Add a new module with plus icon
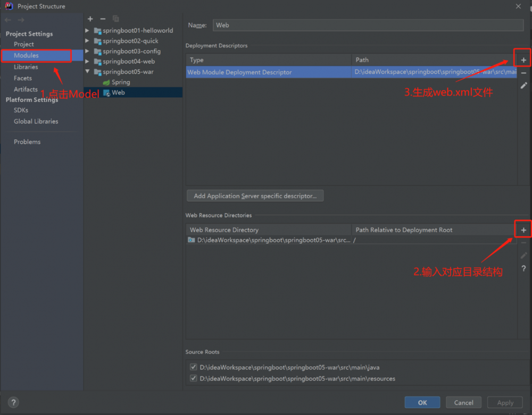The height and width of the screenshot is (415, 532). coord(90,19)
